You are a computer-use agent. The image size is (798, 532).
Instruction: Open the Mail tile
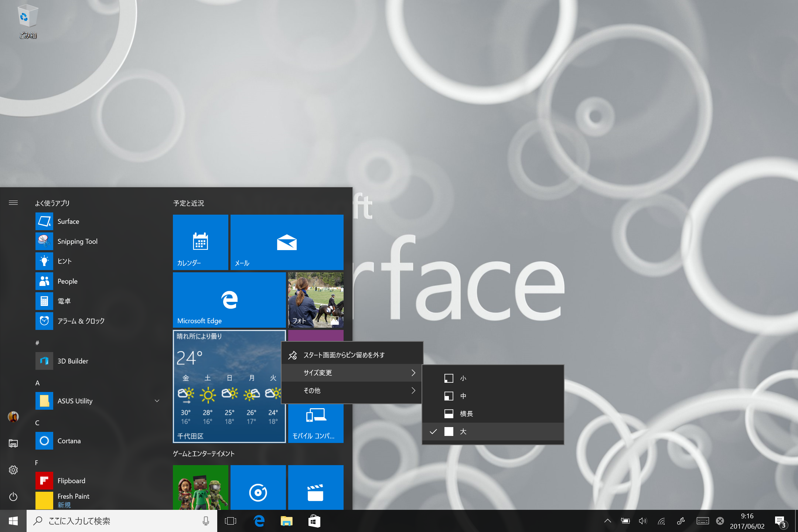[287, 242]
